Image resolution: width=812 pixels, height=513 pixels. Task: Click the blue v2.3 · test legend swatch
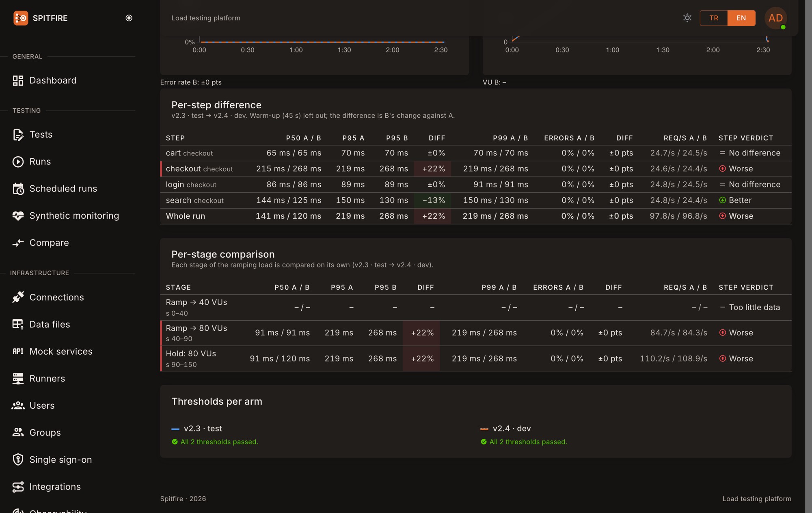pyautogui.click(x=175, y=429)
